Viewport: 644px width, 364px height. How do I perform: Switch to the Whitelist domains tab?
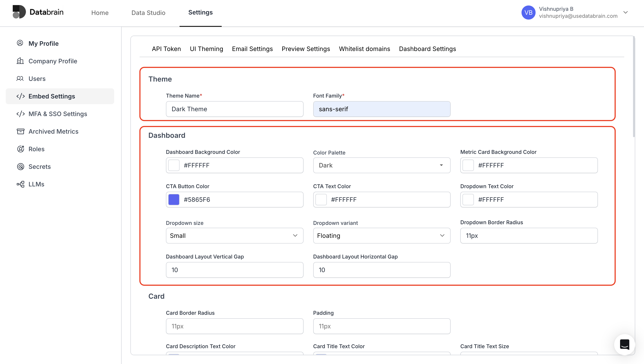pos(364,49)
